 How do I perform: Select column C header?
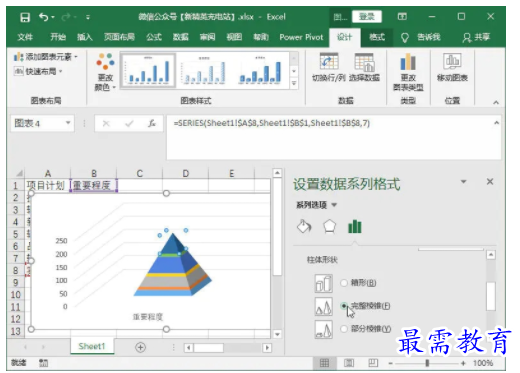tap(140, 173)
